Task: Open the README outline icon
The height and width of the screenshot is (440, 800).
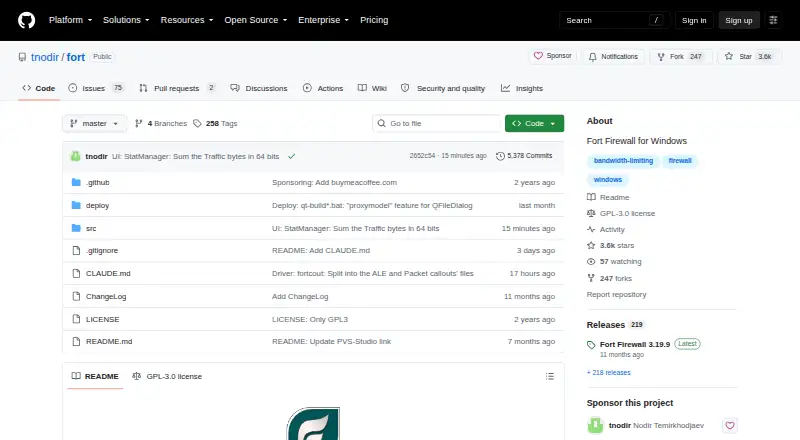Action: coord(549,376)
